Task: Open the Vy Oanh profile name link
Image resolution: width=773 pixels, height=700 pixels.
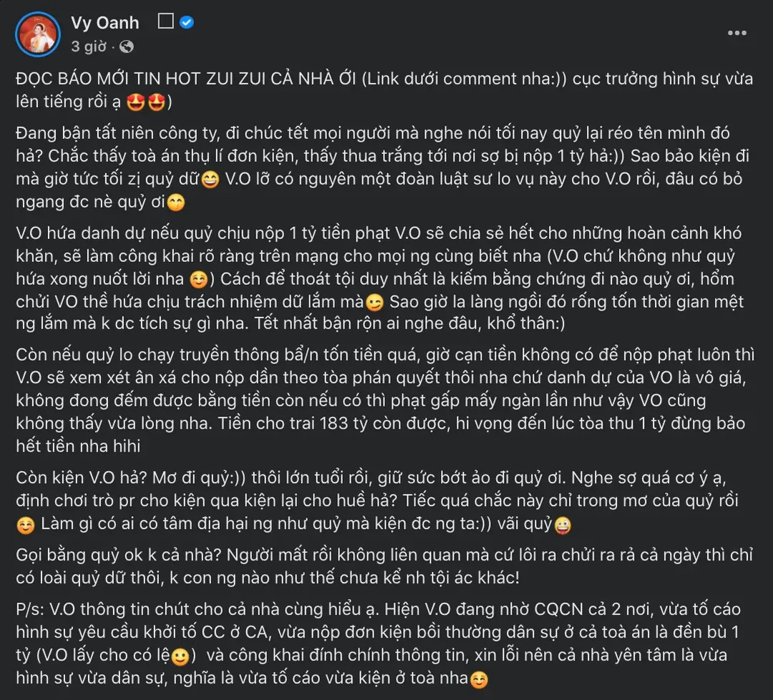Action: tap(104, 23)
